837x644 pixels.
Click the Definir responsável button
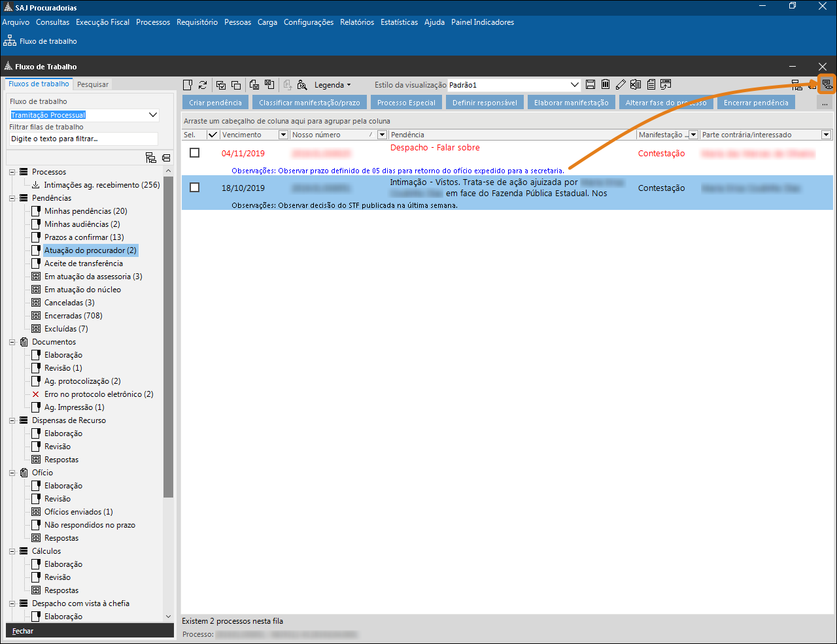pyautogui.click(x=485, y=103)
